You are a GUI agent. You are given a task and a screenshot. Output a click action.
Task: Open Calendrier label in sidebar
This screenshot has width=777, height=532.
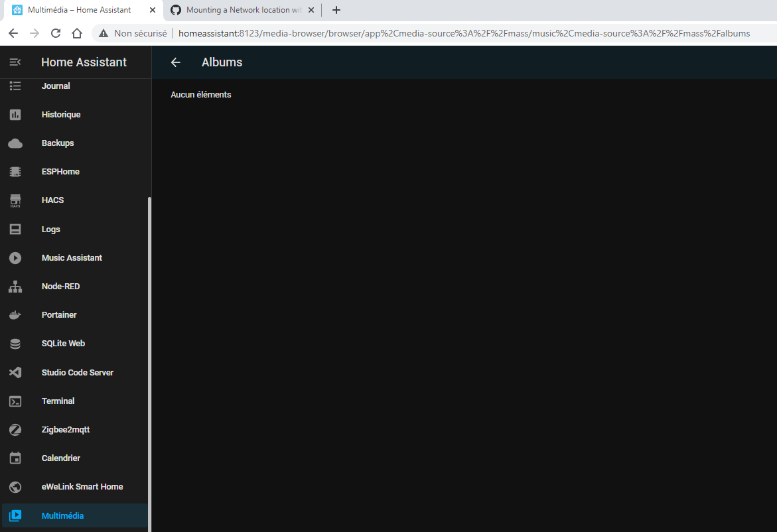tap(60, 458)
